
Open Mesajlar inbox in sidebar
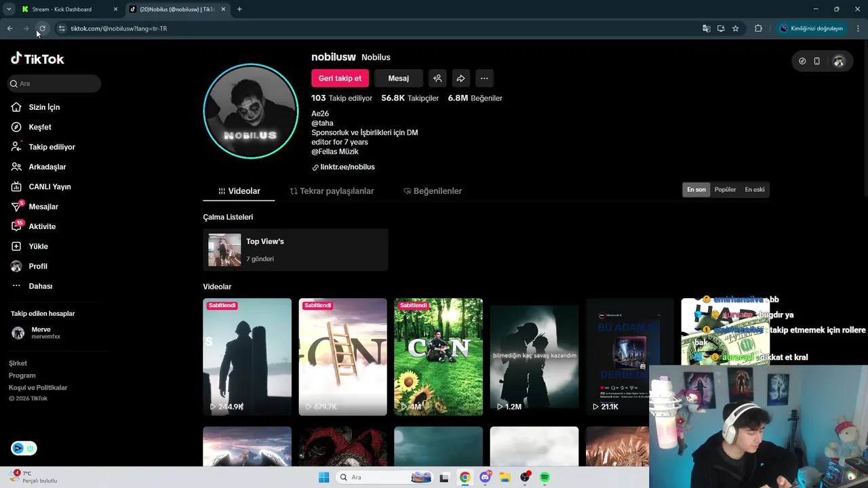coord(35,207)
